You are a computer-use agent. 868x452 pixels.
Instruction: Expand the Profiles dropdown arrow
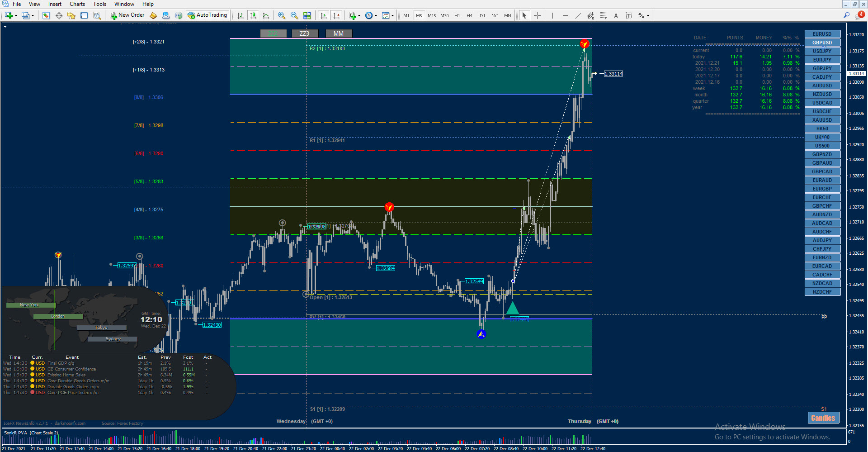click(x=33, y=16)
